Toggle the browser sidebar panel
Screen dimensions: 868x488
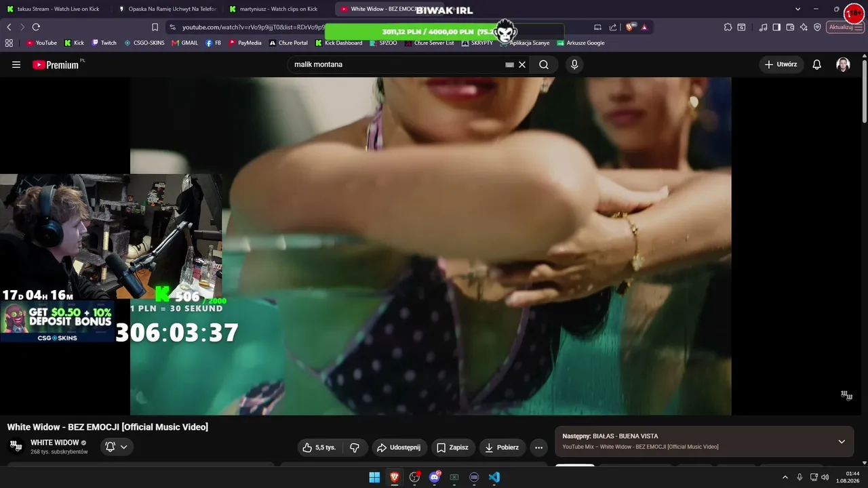click(776, 27)
